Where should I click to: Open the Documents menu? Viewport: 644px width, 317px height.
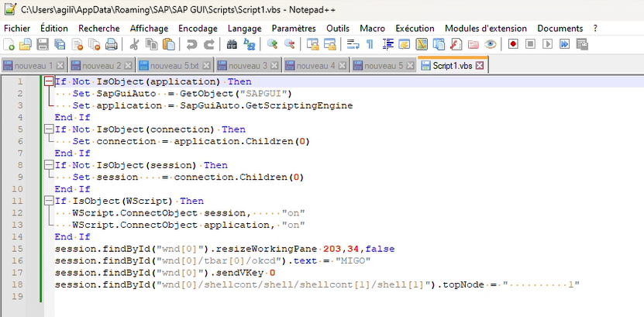[560, 29]
